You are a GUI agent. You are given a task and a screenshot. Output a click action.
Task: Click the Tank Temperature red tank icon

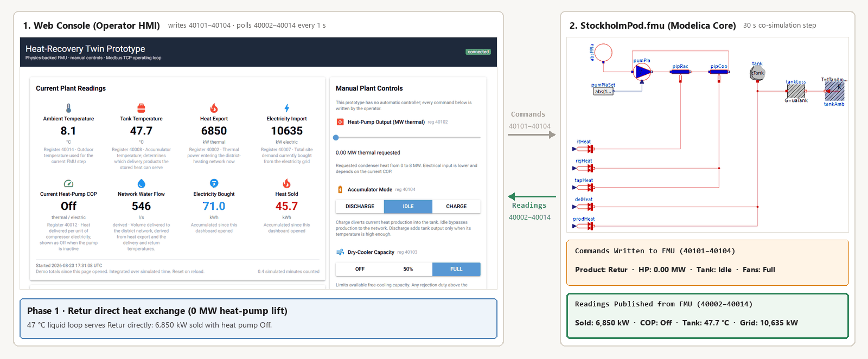[141, 108]
